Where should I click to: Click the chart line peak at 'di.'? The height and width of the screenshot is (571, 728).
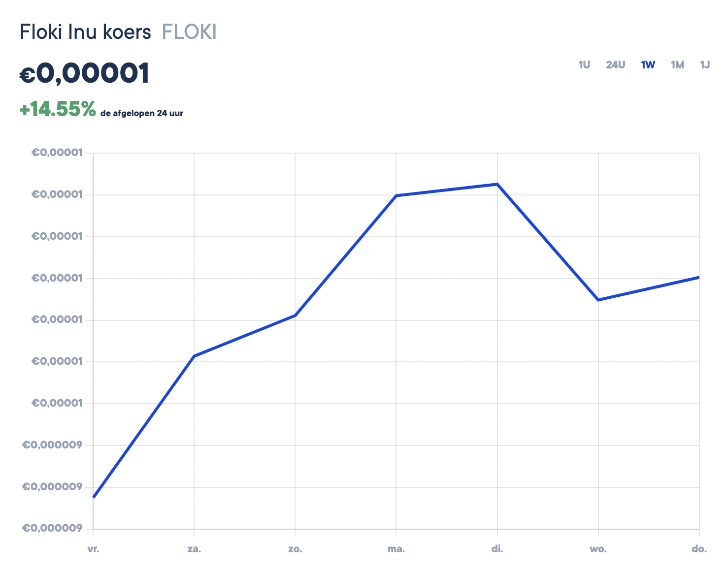point(497,184)
